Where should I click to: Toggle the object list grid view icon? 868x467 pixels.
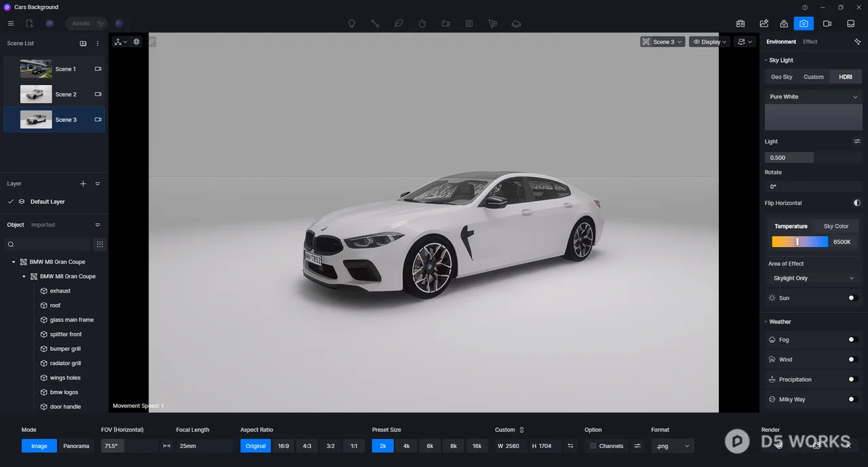(100, 244)
